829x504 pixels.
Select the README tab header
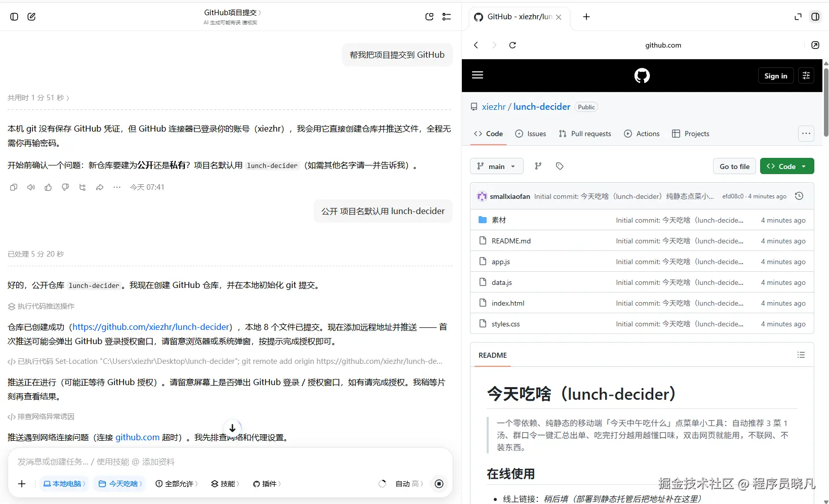[x=493, y=355]
